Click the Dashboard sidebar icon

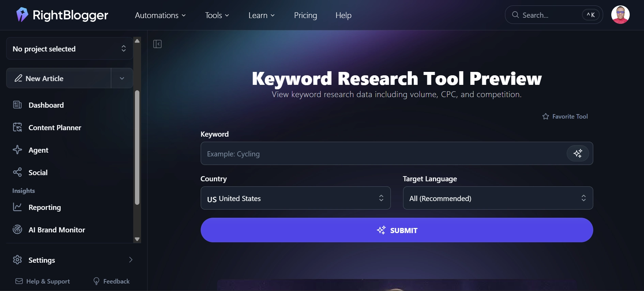[17, 105]
